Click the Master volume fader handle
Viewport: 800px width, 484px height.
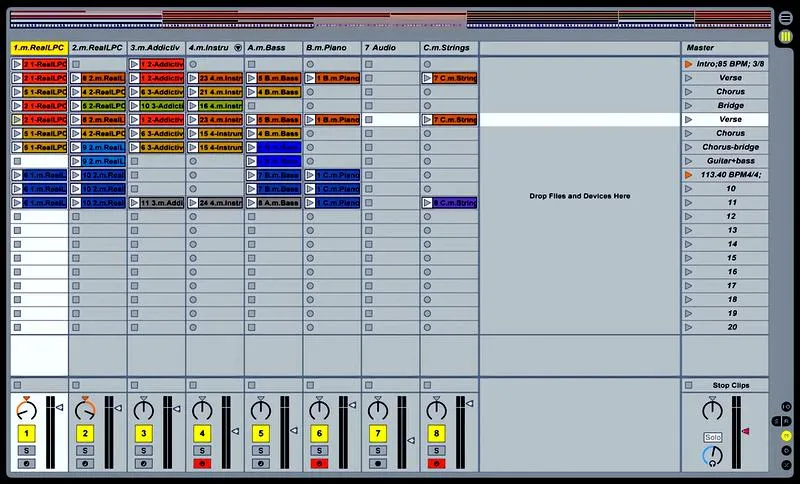click(745, 431)
